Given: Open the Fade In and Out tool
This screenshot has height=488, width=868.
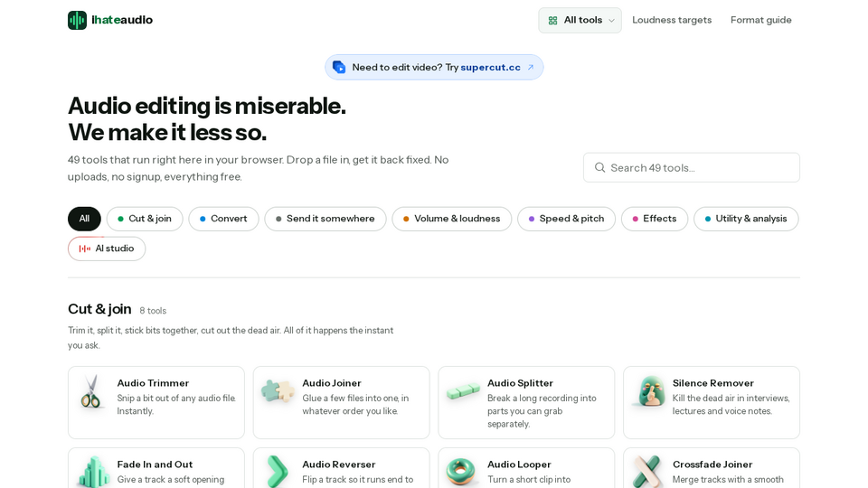Looking at the screenshot, I should (156, 468).
